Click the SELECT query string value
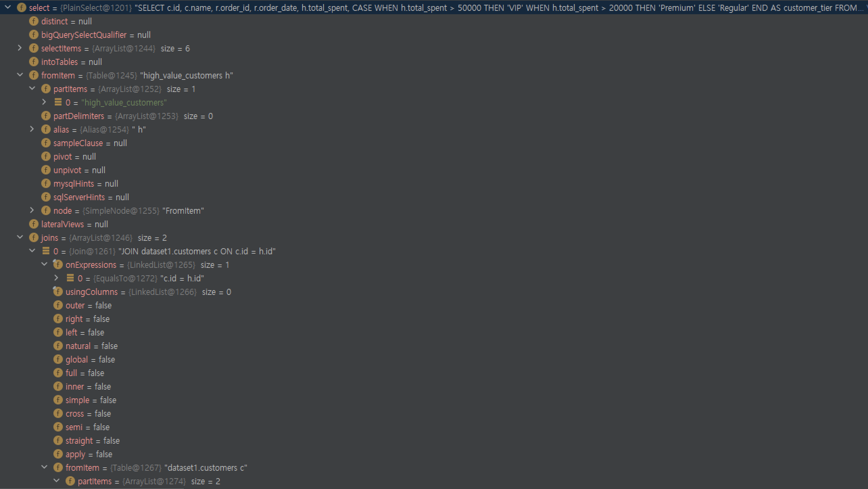Image resolution: width=868 pixels, height=489 pixels. (x=499, y=8)
